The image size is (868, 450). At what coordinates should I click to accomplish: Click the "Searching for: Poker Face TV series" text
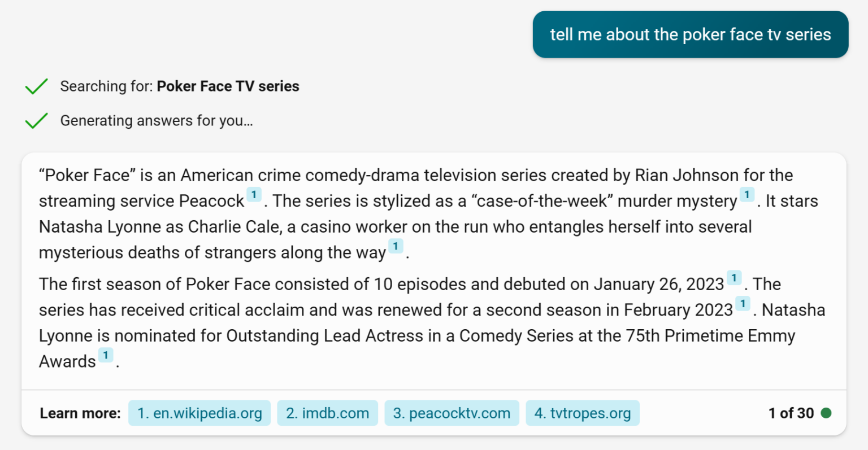pyautogui.click(x=180, y=86)
